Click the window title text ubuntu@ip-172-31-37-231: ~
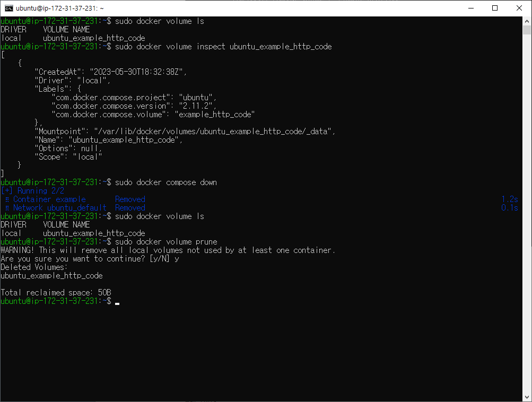Viewport: 532px width, 402px height. [x=60, y=8]
